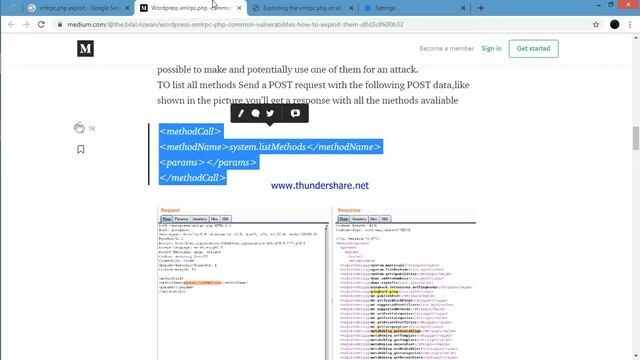Star this page as a bookmark
The height and width of the screenshot is (360, 640).
click(x=596, y=24)
